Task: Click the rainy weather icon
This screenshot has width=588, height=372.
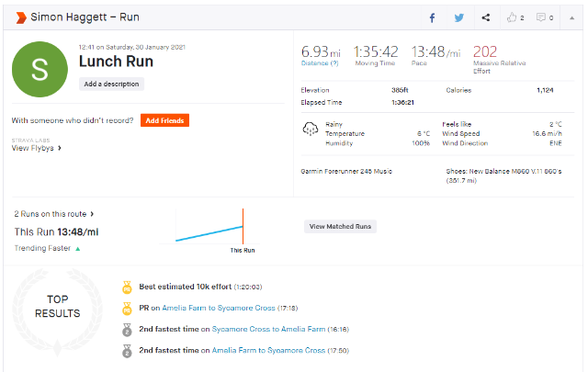Action: point(310,129)
